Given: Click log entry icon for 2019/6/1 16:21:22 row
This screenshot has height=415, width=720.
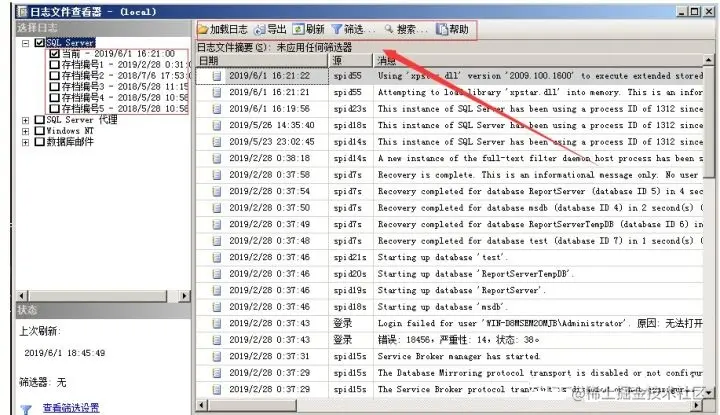Looking at the screenshot, I should tap(217, 76).
